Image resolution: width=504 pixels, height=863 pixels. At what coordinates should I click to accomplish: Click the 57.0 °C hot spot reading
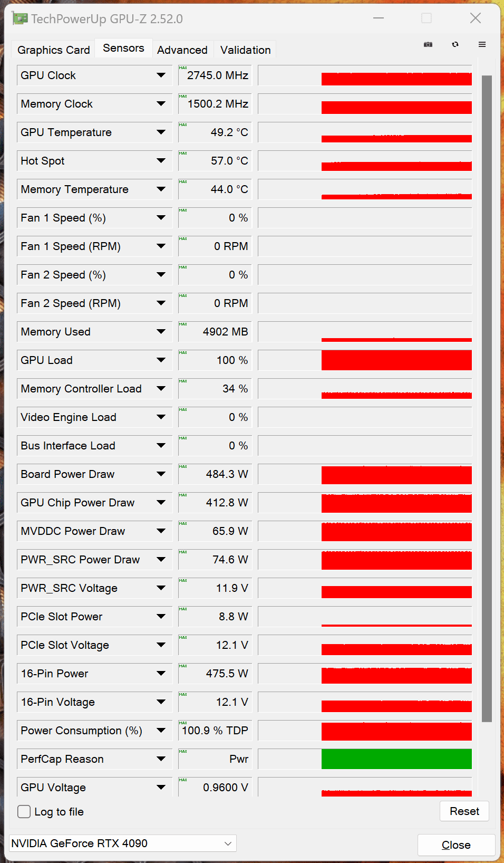pyautogui.click(x=215, y=161)
